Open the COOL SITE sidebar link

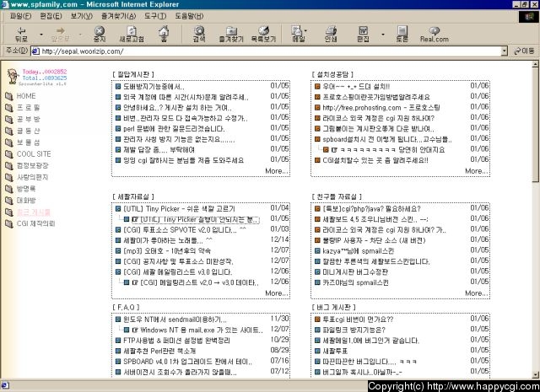[34, 153]
